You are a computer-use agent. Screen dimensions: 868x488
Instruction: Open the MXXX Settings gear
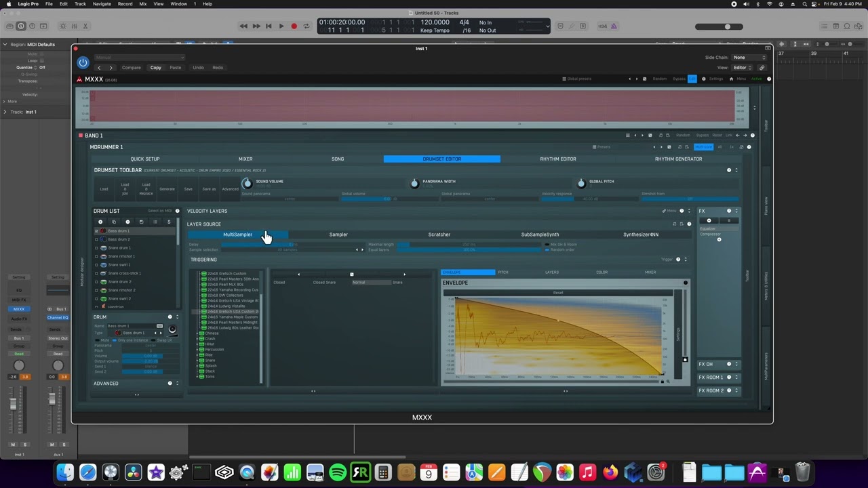(703, 79)
